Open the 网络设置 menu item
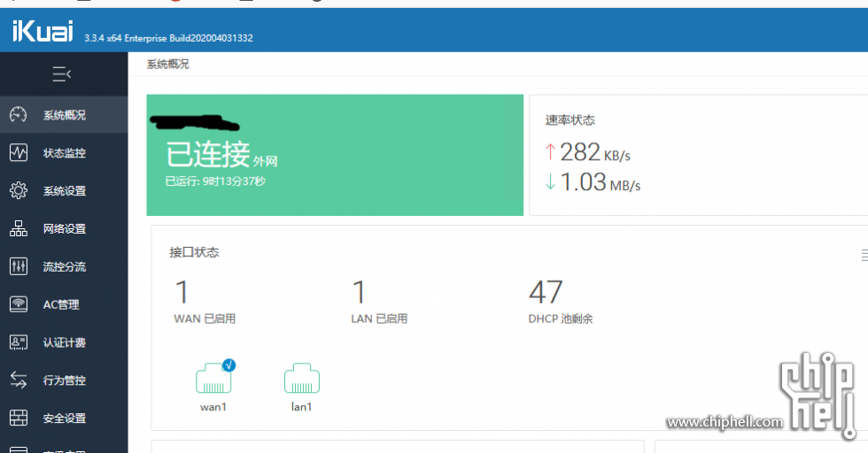Screen dimensions: 868x453 64,228
